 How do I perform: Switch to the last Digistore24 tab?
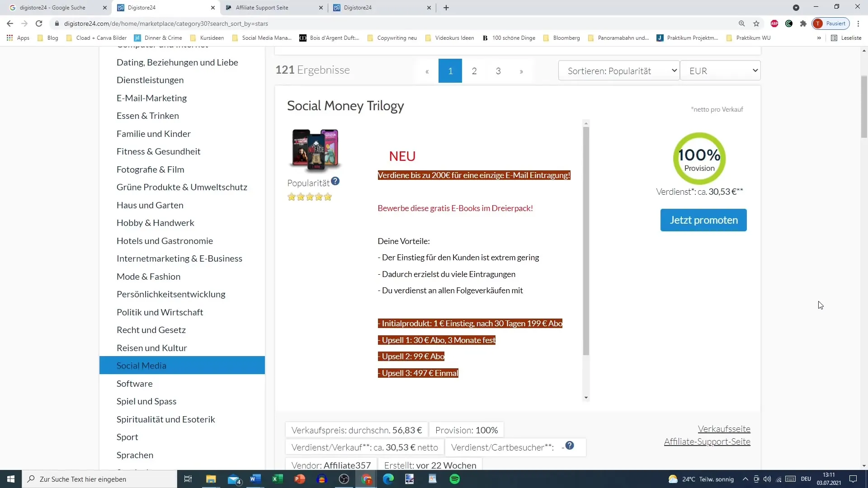tap(382, 8)
